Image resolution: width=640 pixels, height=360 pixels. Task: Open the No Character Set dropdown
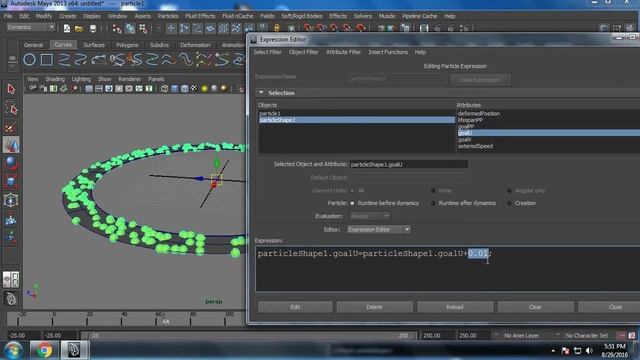click(x=586, y=336)
